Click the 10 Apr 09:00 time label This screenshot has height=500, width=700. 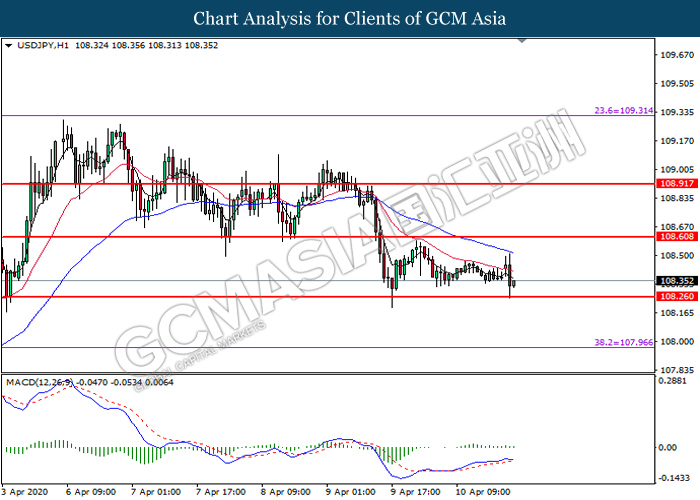click(483, 492)
